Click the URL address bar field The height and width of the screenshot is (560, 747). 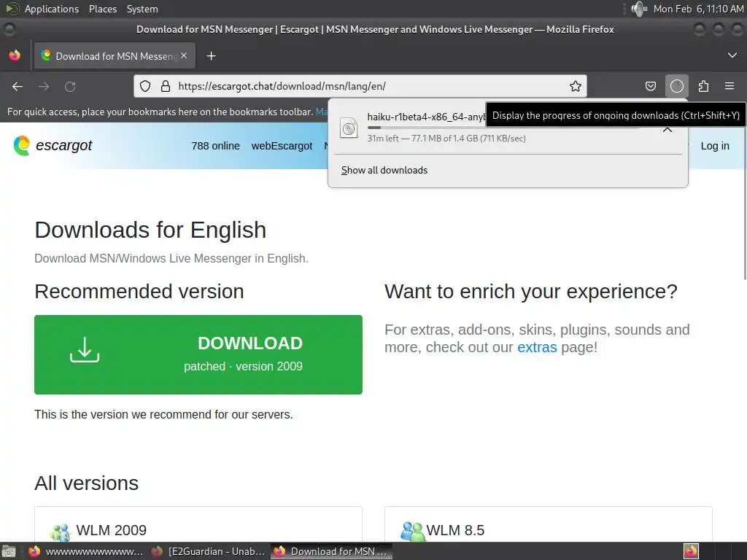pos(360,86)
